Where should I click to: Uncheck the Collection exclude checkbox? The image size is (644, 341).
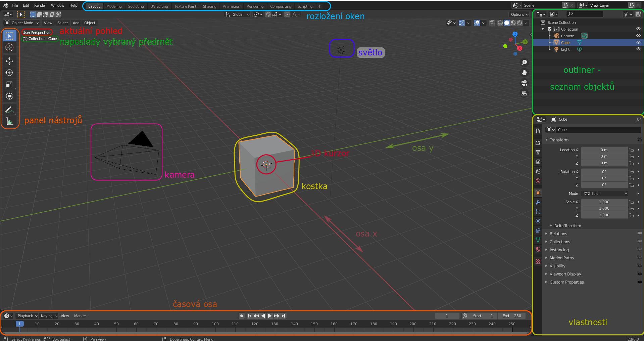click(550, 29)
